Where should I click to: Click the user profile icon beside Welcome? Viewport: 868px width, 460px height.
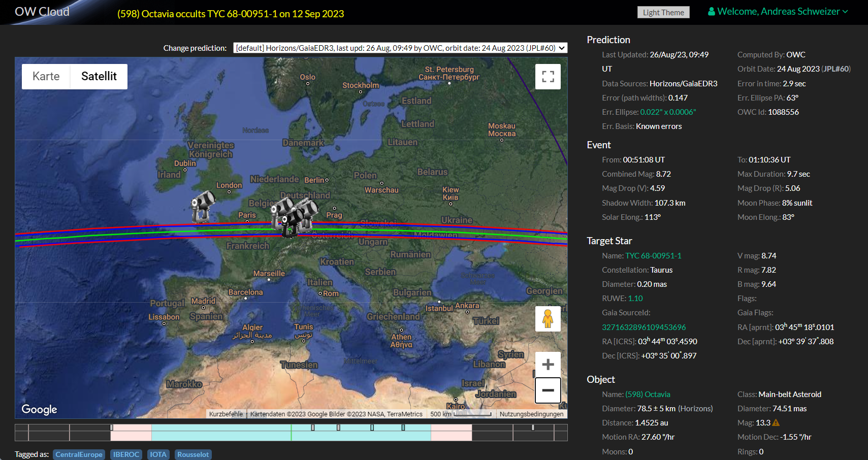[712, 12]
